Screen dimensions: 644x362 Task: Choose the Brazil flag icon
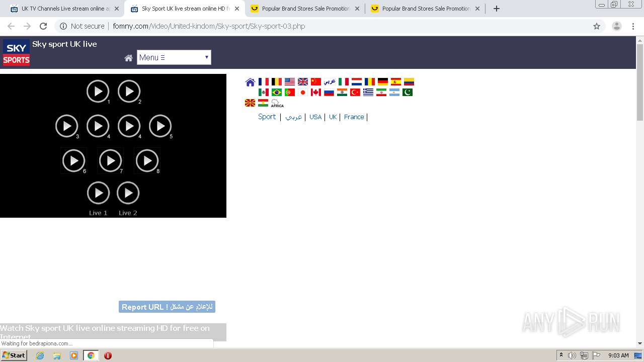[x=277, y=92]
